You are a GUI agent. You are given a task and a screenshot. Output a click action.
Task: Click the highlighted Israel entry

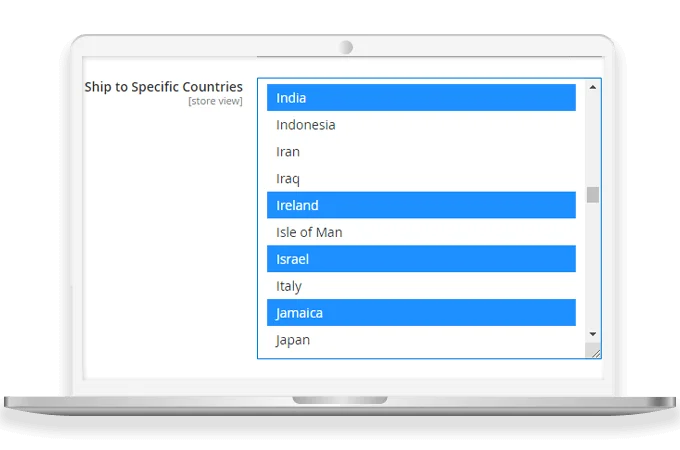(420, 259)
